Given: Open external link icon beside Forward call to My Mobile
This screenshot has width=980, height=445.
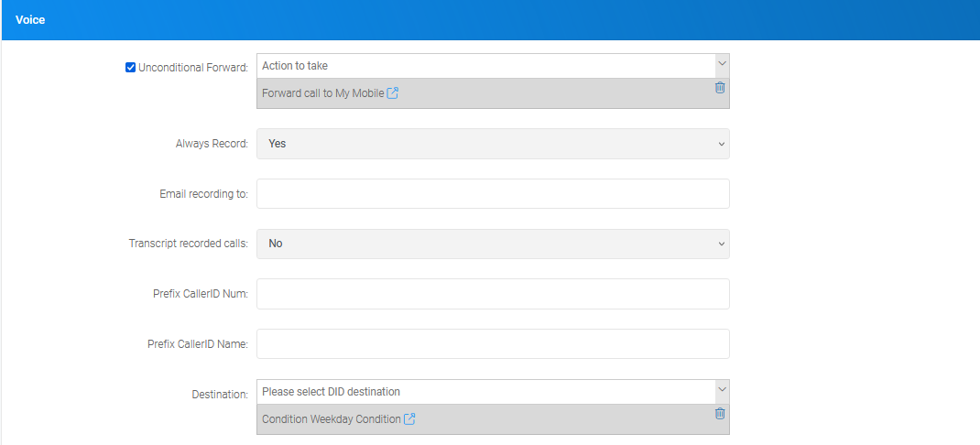Looking at the screenshot, I should (x=393, y=93).
